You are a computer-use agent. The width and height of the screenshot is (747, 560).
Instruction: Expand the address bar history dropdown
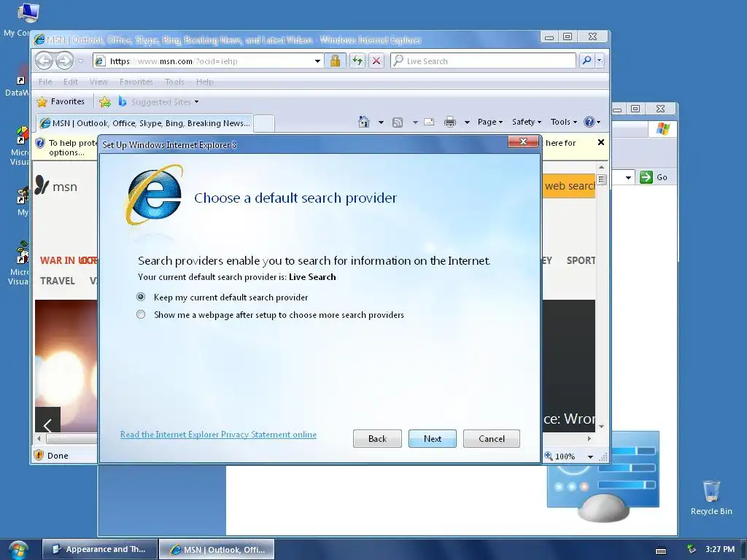[x=317, y=61]
